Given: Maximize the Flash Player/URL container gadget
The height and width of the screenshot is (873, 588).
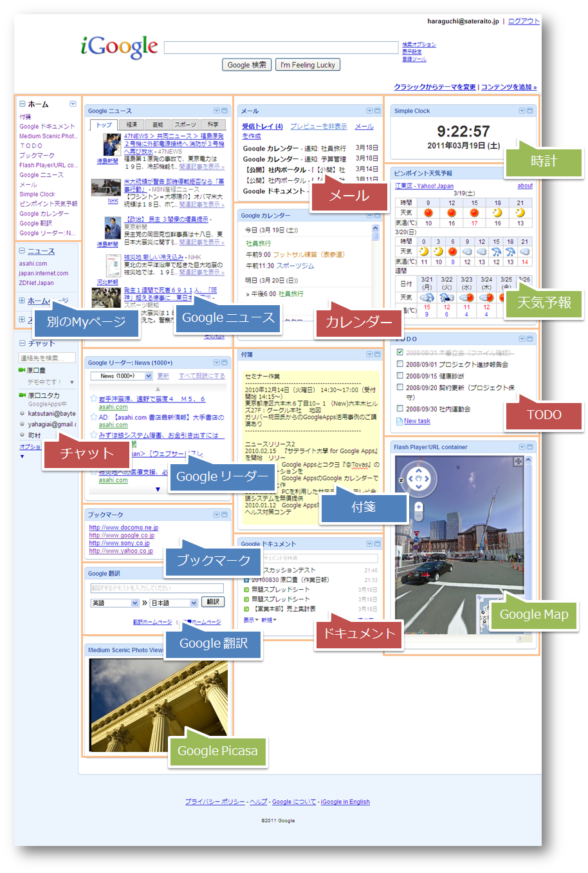Looking at the screenshot, I should click(x=530, y=447).
